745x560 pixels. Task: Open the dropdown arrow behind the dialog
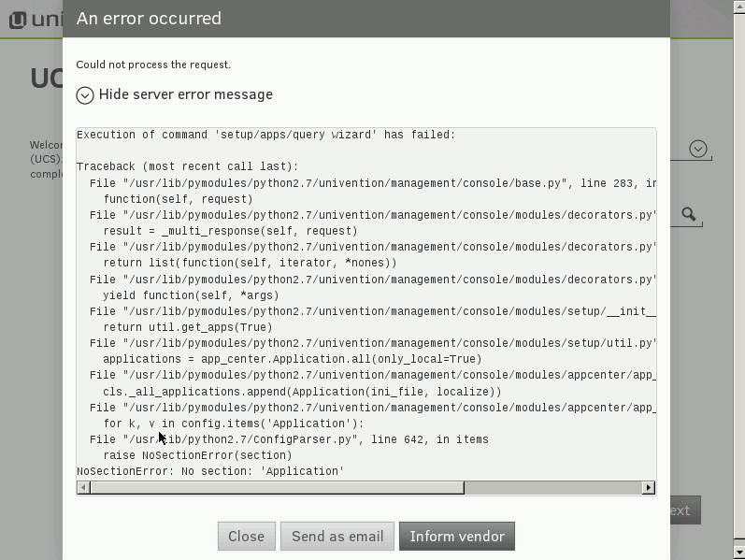click(x=697, y=149)
